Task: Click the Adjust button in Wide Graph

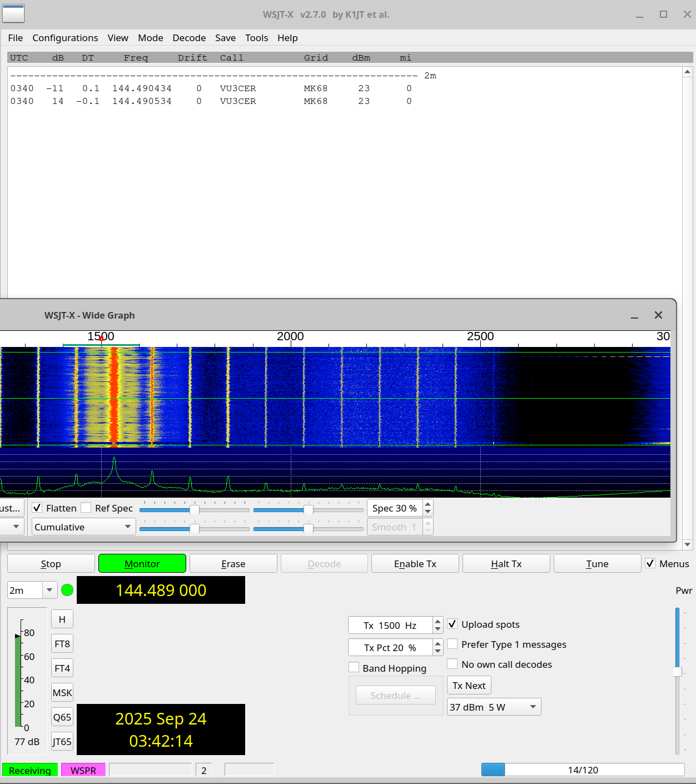Action: (11, 508)
